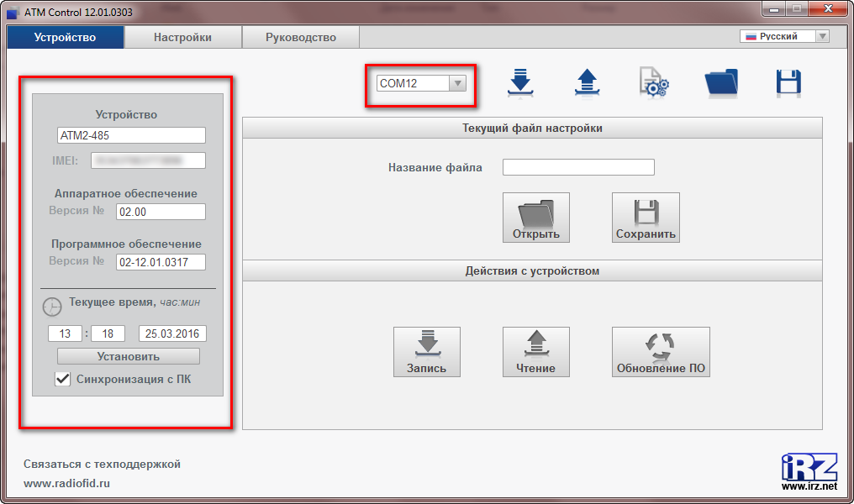
Task: Start Обновление ПО firmware update
Action: 661,351
